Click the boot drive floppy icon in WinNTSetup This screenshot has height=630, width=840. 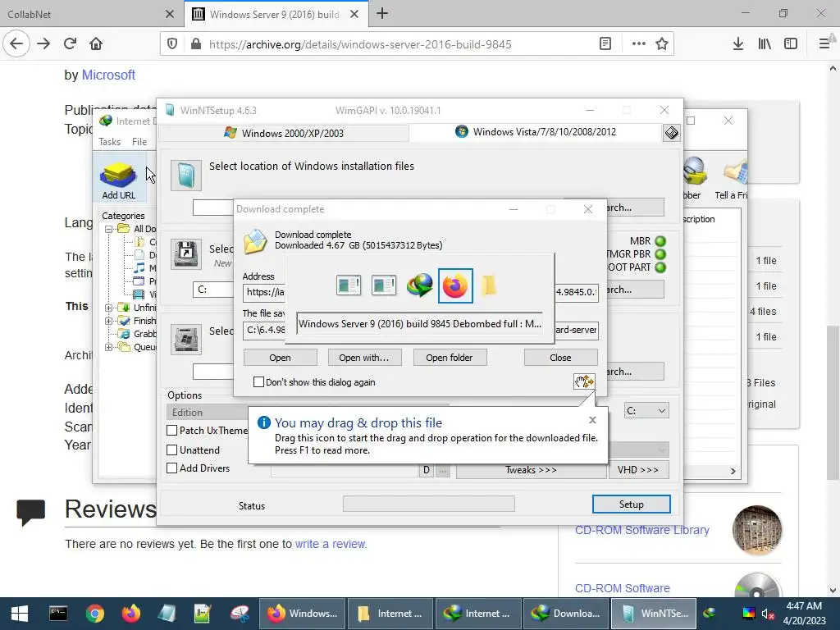coord(186,253)
